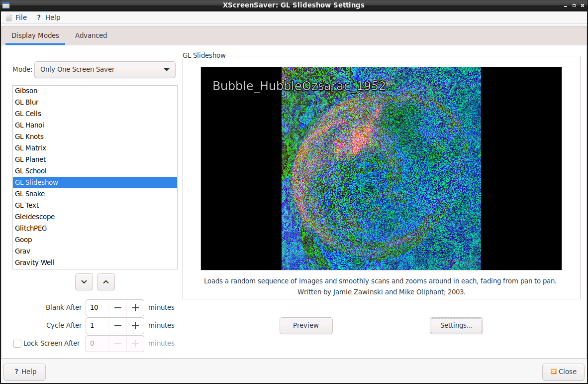Open the Help menu in menu bar

pos(48,17)
